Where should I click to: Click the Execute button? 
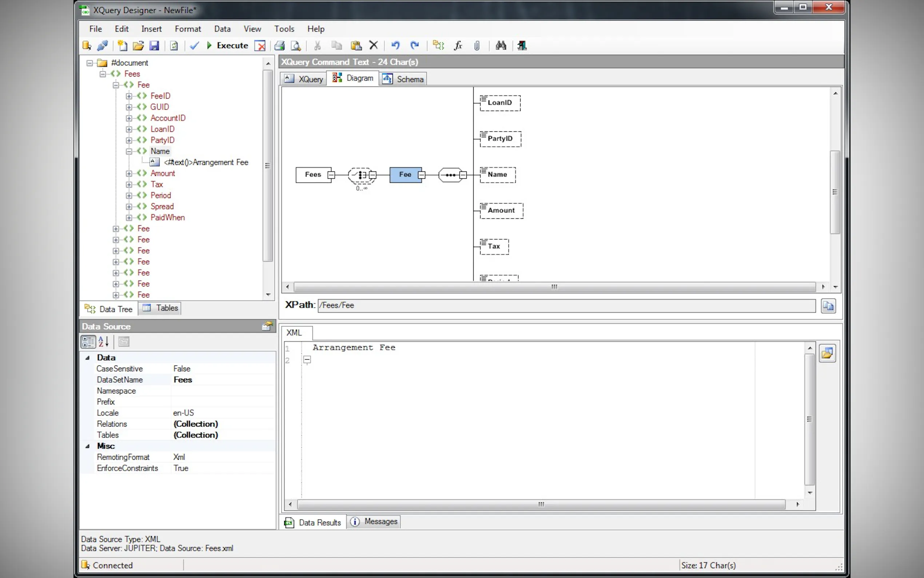228,45
